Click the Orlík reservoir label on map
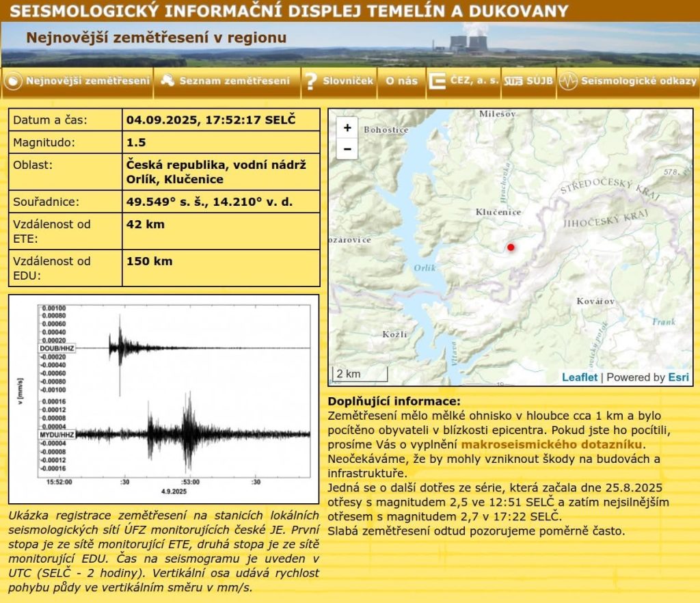The height and width of the screenshot is (603, 700). (425, 268)
